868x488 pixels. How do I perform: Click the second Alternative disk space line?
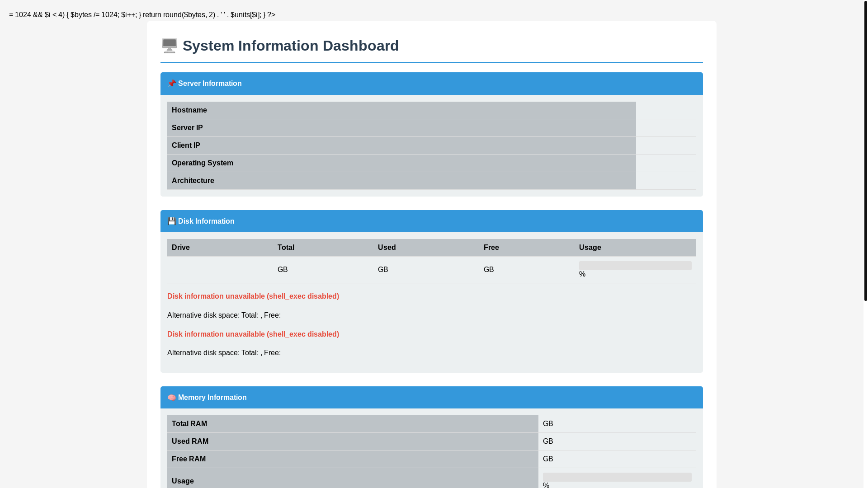[x=224, y=353]
